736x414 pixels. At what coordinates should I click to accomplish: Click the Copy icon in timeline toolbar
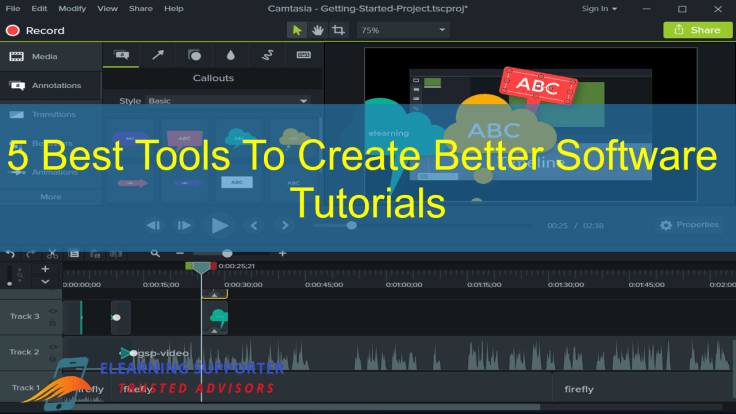coord(74,254)
